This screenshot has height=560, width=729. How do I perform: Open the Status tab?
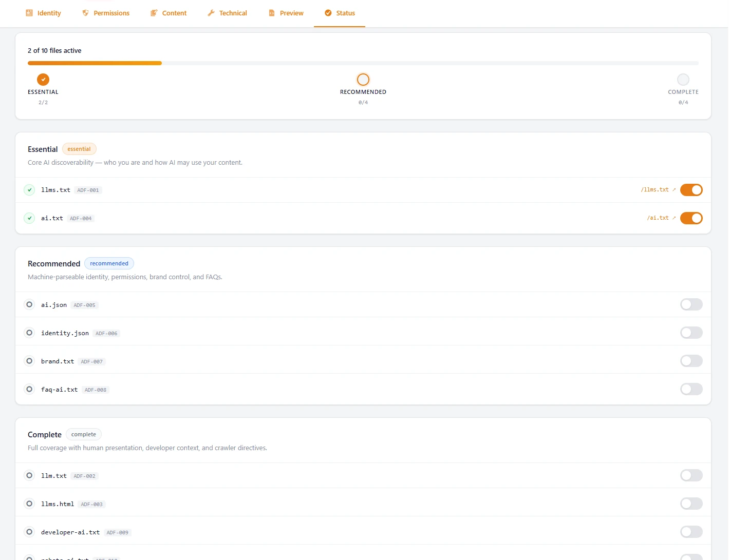point(340,13)
